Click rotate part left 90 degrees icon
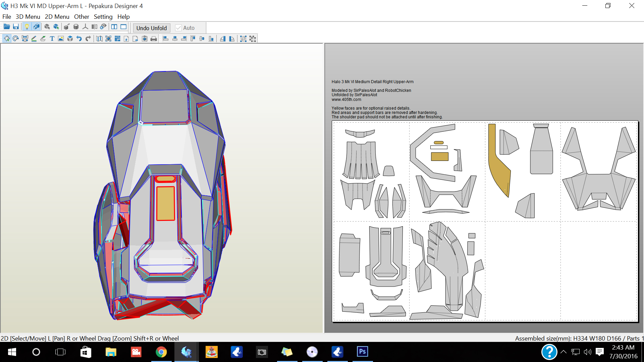The height and width of the screenshot is (362, 644). click(x=223, y=39)
